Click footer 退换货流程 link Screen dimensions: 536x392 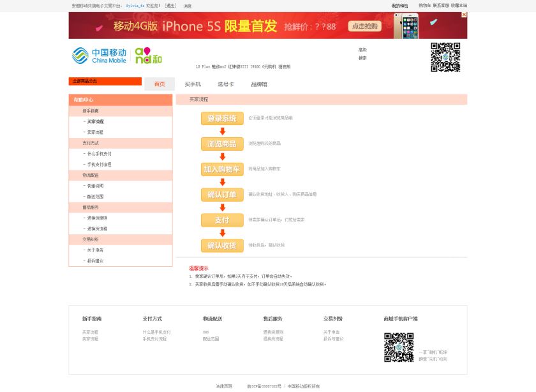pos(273,339)
